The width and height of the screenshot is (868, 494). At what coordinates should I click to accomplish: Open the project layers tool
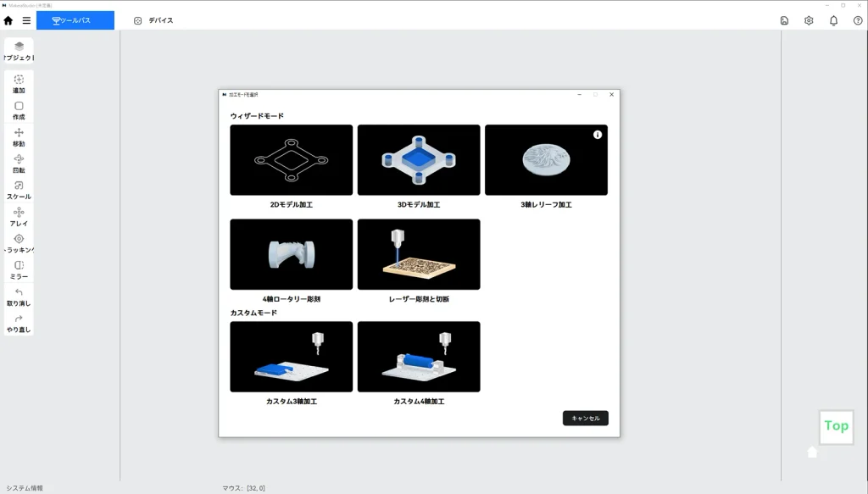(19, 51)
